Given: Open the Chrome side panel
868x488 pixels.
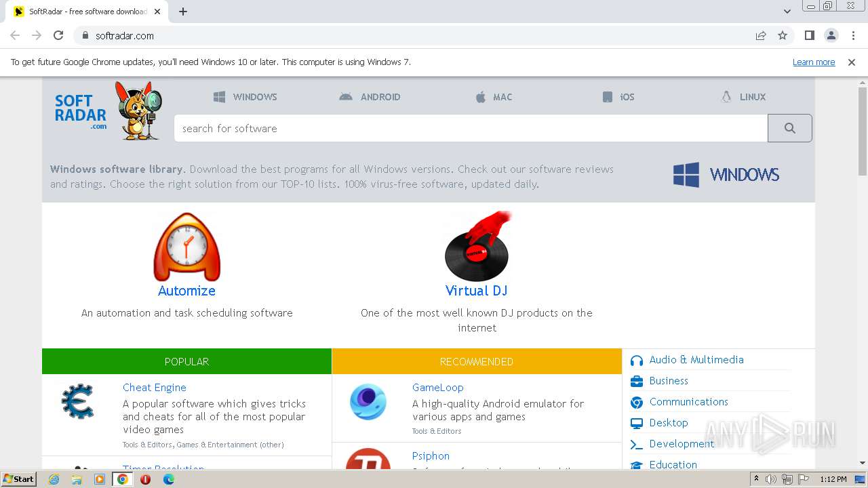Looking at the screenshot, I should [x=809, y=35].
